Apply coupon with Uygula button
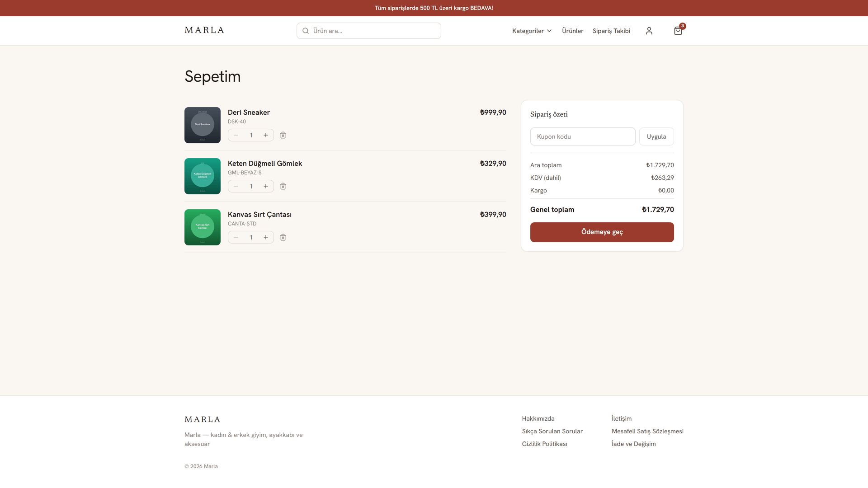The image size is (868, 488). pos(656,136)
